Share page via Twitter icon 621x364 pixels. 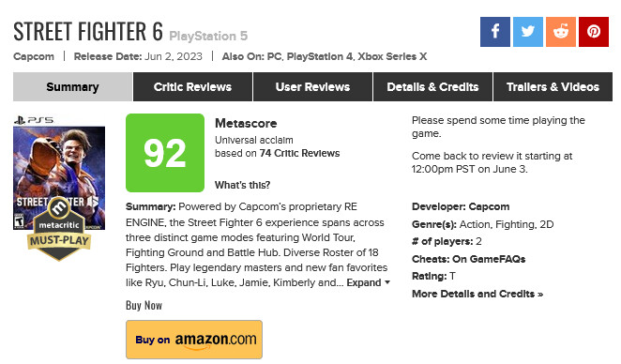tap(528, 32)
